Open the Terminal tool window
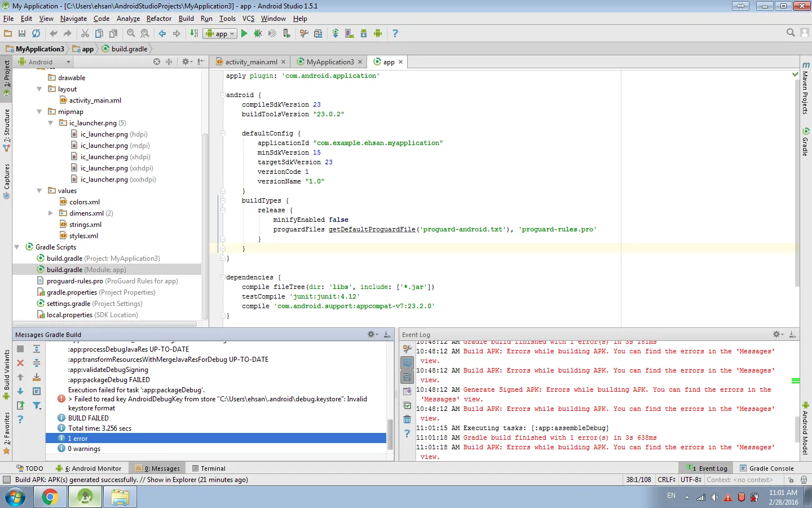Screen dimensions: 812x508 pyautogui.click(x=209, y=468)
